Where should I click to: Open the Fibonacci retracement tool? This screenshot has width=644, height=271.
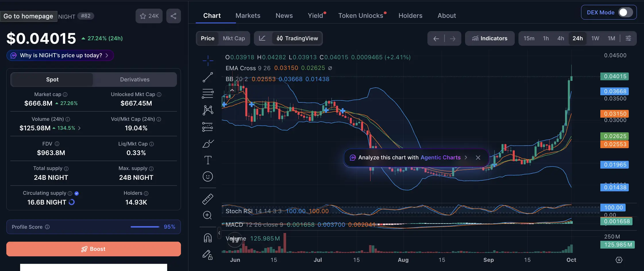point(208,93)
